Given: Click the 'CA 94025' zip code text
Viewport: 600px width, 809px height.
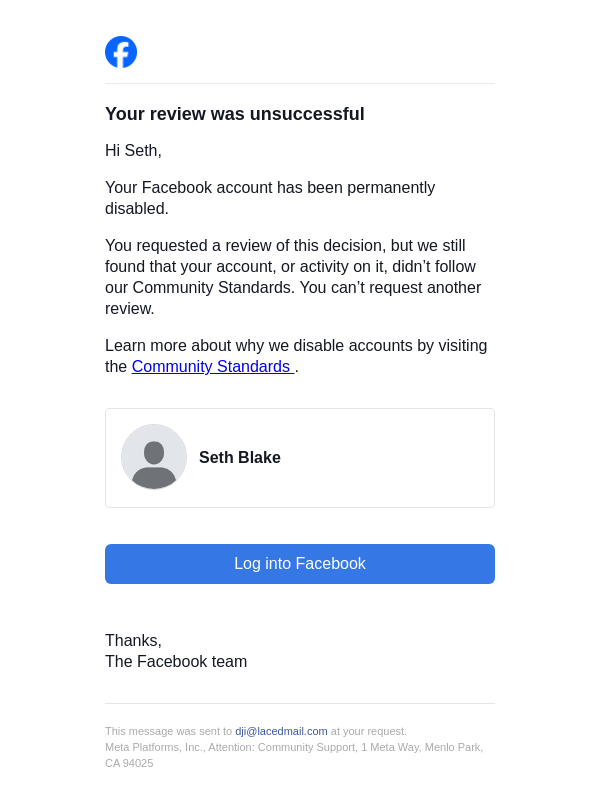Looking at the screenshot, I should point(129,763).
